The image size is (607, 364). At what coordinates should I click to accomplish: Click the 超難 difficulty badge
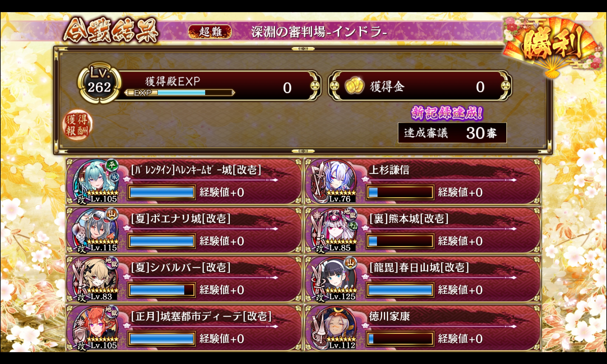click(x=210, y=32)
